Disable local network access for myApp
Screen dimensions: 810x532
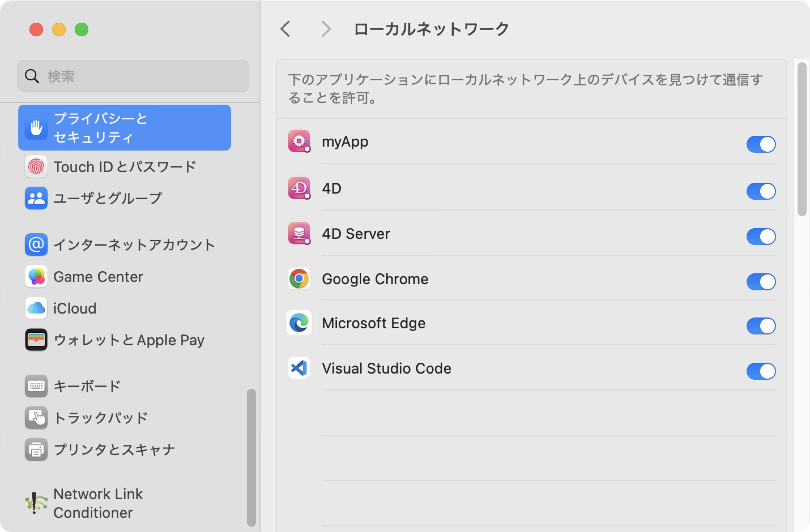pyautogui.click(x=761, y=144)
